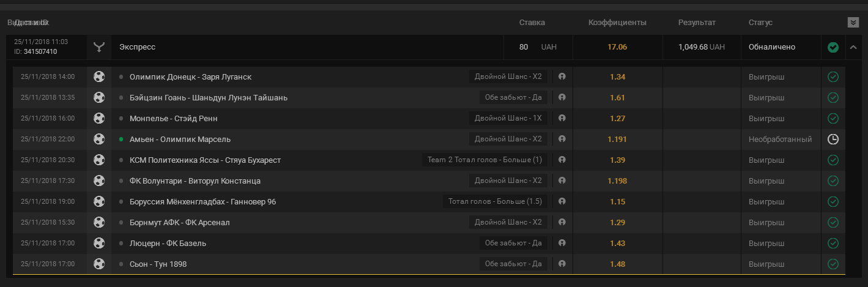Click the bet ID 341507410
Viewport: 868px width, 287px height.
(x=40, y=52)
